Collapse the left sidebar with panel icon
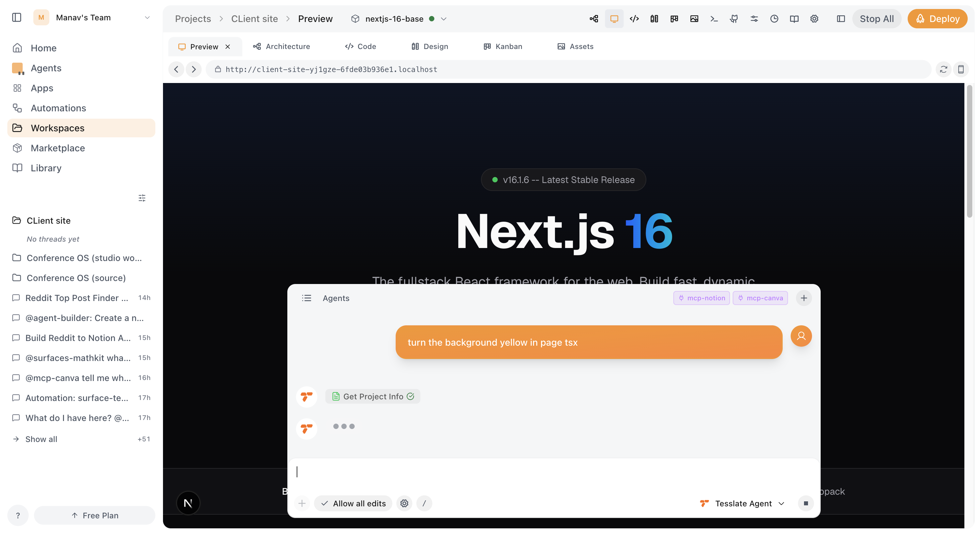The height and width of the screenshot is (534, 980). tap(17, 17)
